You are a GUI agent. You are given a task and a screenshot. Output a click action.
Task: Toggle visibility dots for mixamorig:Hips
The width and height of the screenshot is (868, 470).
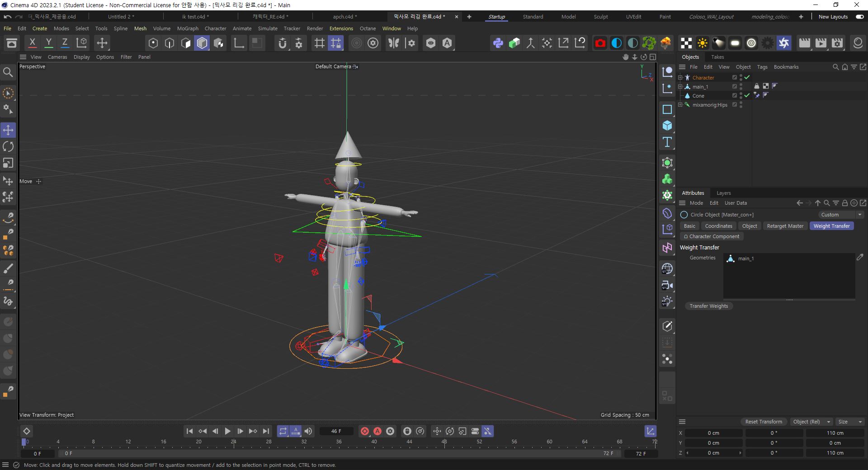(741, 104)
